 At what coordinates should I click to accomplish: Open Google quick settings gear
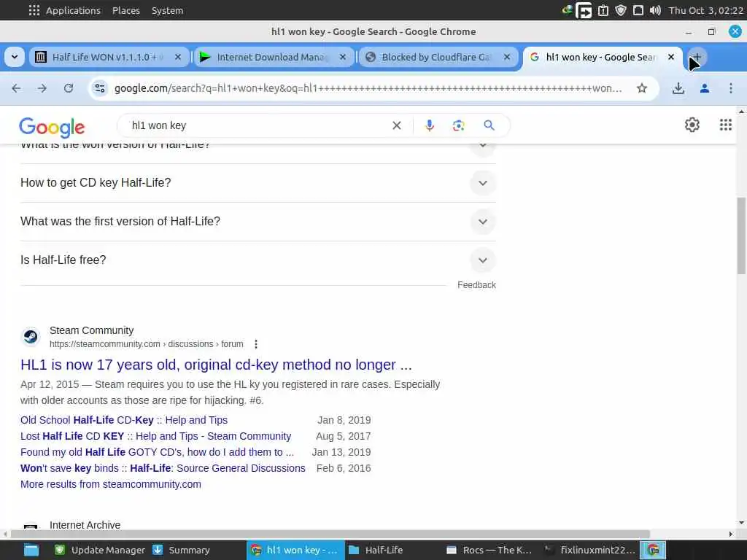[x=692, y=125]
